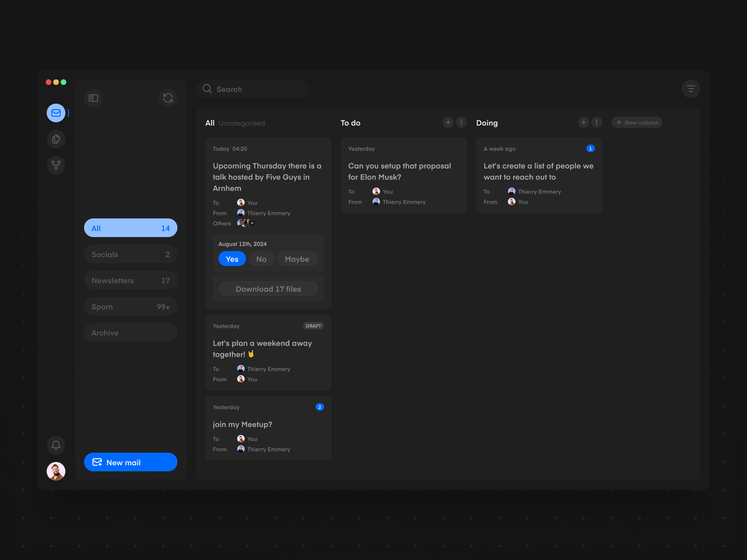Refresh the inbox with the sync icon

pos(168,98)
